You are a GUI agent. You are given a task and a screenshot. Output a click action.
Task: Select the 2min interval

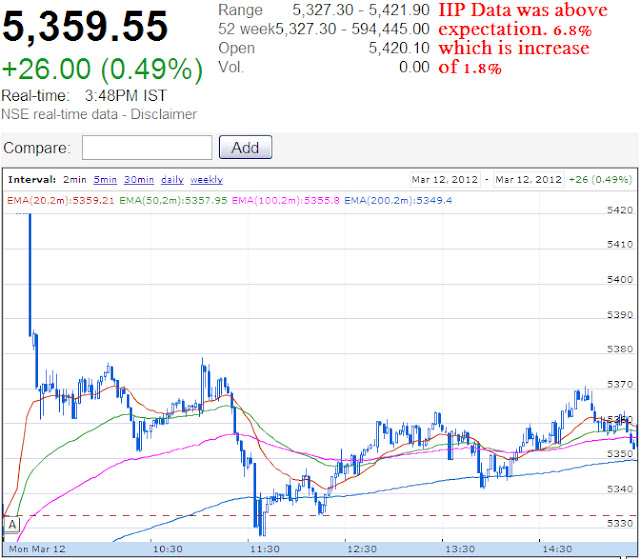[x=75, y=180]
